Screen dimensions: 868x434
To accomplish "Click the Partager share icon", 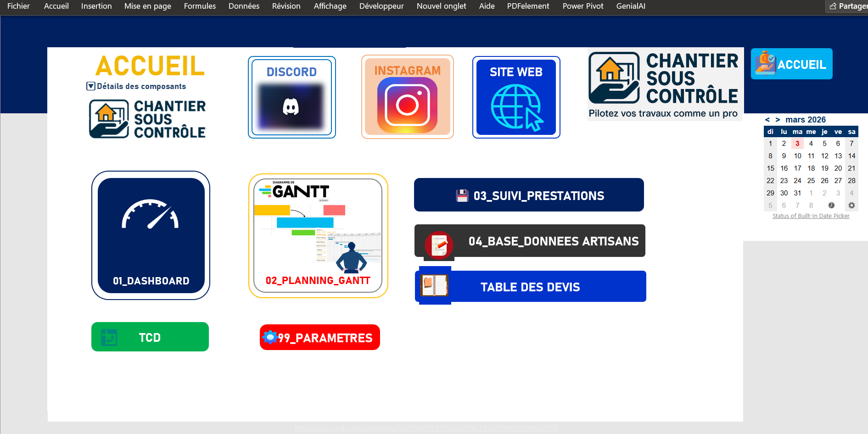I will coord(833,6).
